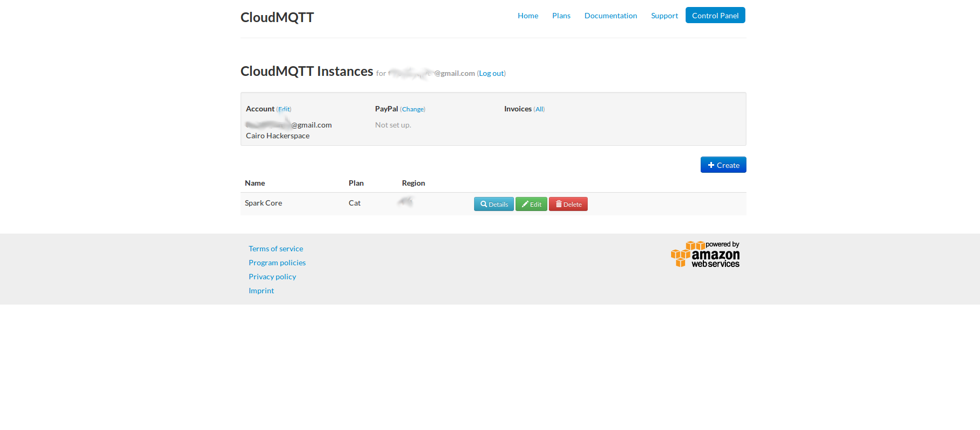980x430 pixels.
Task: Visit the Support page
Action: coord(665,16)
